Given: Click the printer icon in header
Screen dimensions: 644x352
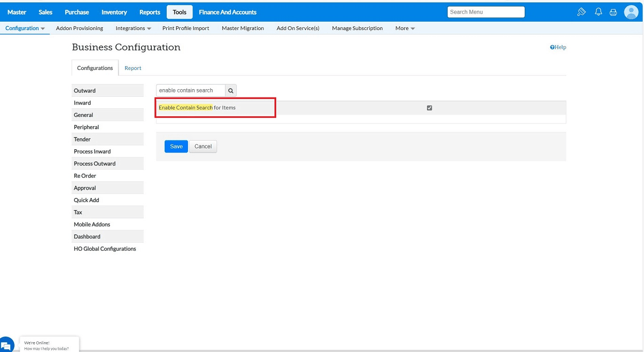Looking at the screenshot, I should tap(613, 12).
